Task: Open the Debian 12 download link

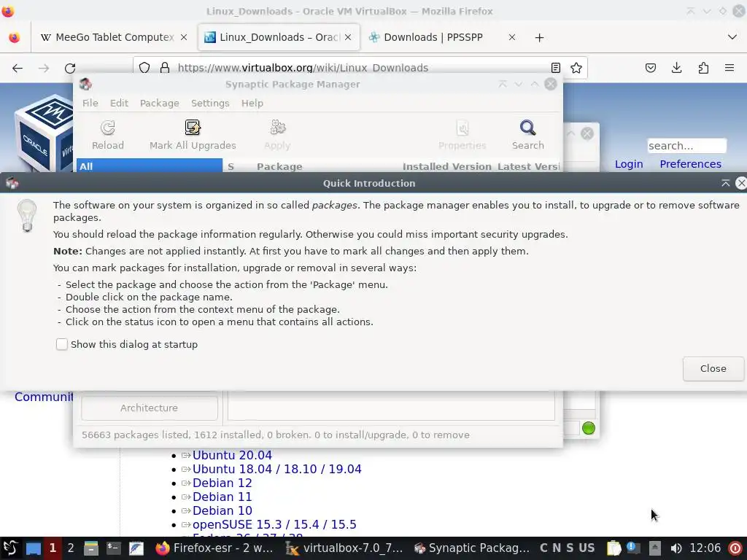Action: click(x=222, y=483)
